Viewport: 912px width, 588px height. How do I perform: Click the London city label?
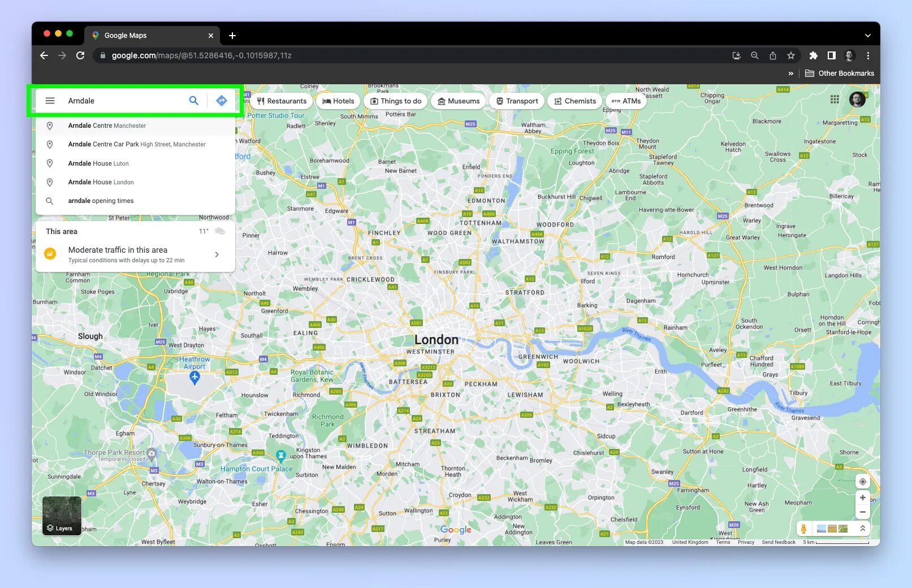pyautogui.click(x=436, y=340)
